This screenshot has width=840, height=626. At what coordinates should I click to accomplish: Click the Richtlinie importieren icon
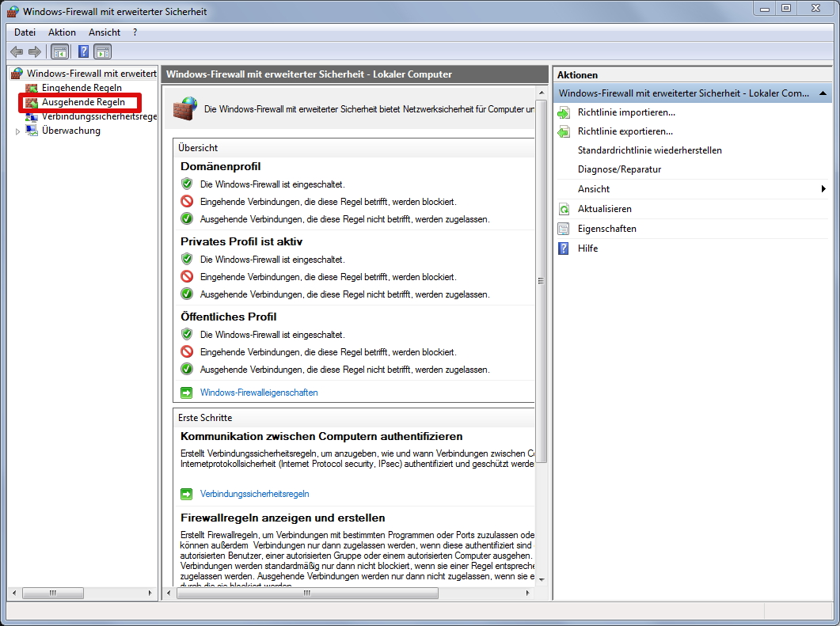click(x=564, y=112)
